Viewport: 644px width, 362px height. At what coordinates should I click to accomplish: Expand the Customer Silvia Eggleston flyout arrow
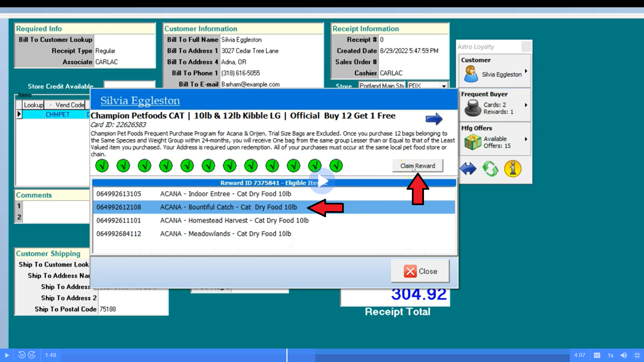pos(526,71)
